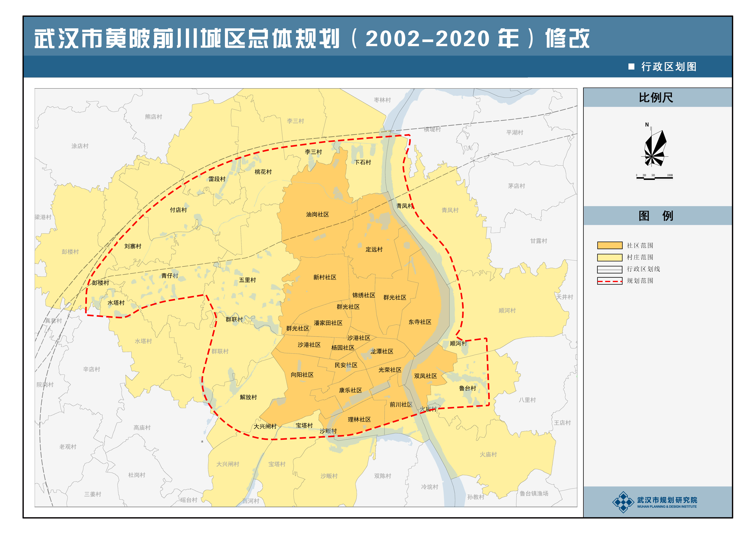Click the 新村社区 map label

pos(325,277)
